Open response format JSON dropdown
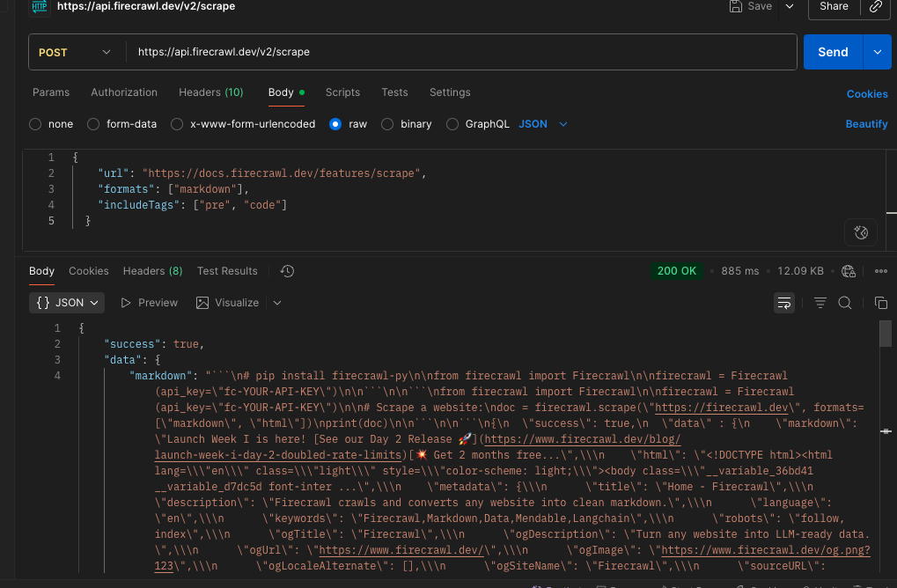 [67, 303]
